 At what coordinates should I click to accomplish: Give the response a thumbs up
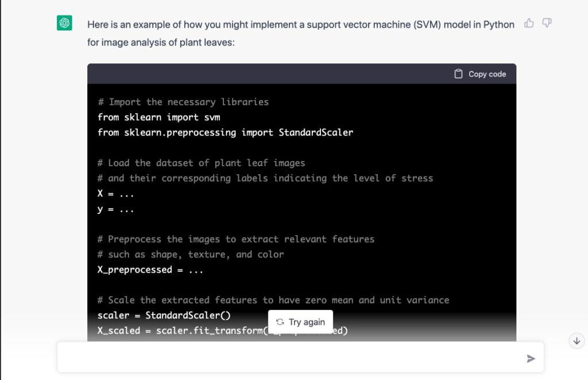pyautogui.click(x=529, y=24)
